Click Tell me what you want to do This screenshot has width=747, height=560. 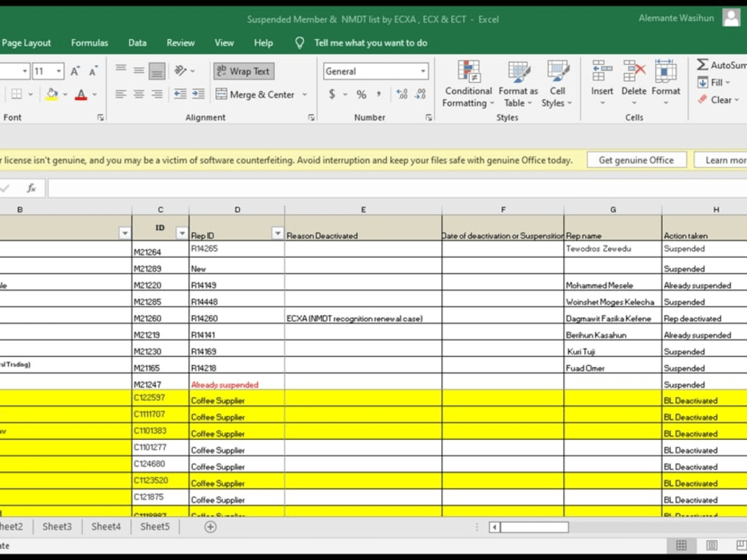(x=371, y=43)
